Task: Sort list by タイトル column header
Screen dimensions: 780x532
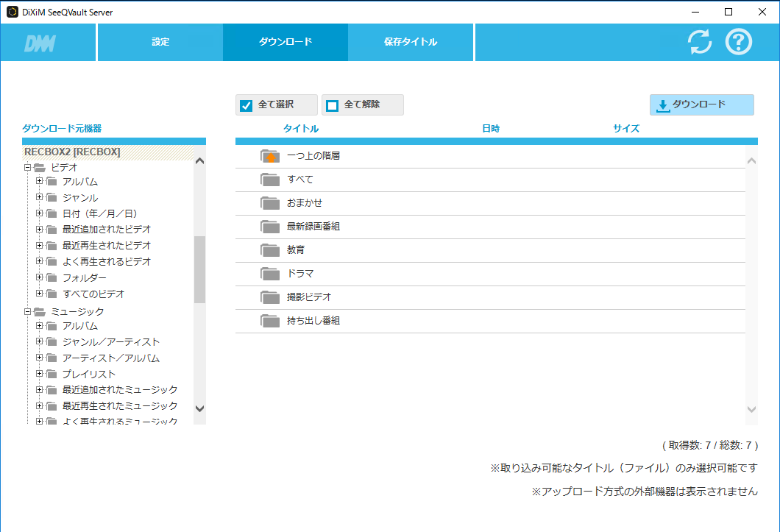Action: click(301, 129)
